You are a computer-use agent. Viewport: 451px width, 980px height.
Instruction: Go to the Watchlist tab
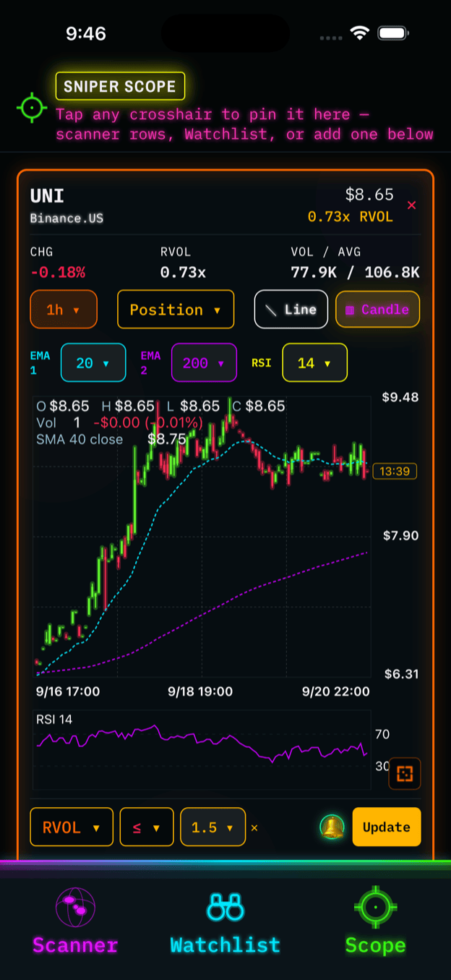coord(225,921)
